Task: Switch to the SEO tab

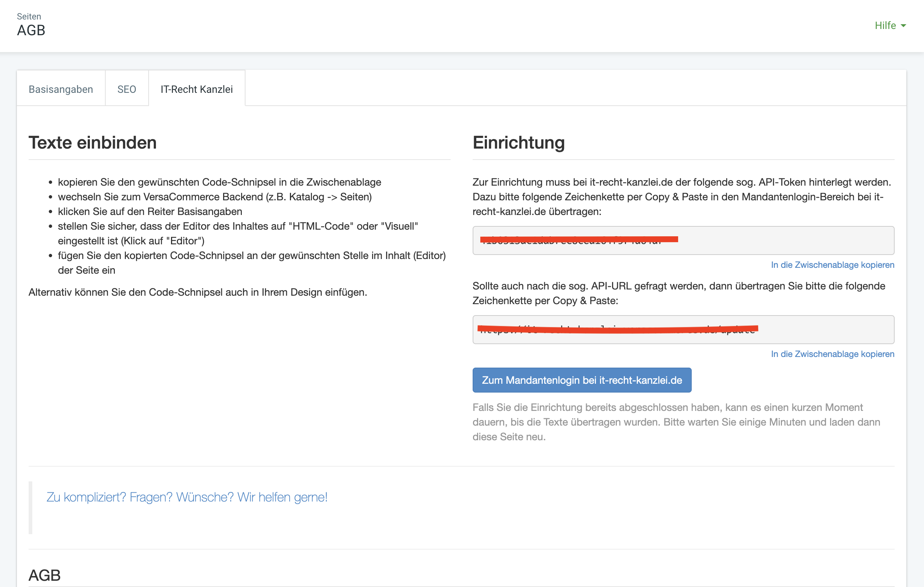Action: [127, 89]
